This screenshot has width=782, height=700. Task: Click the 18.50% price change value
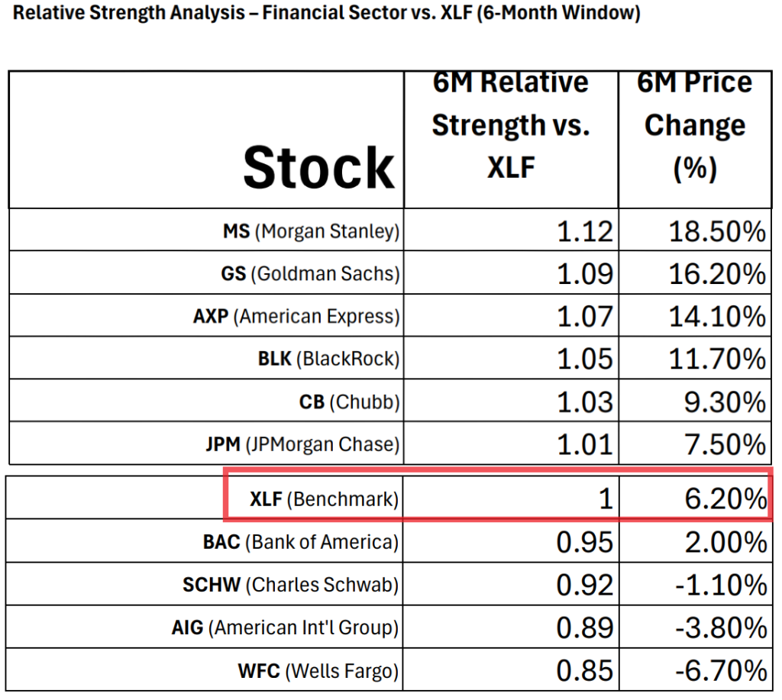(717, 231)
